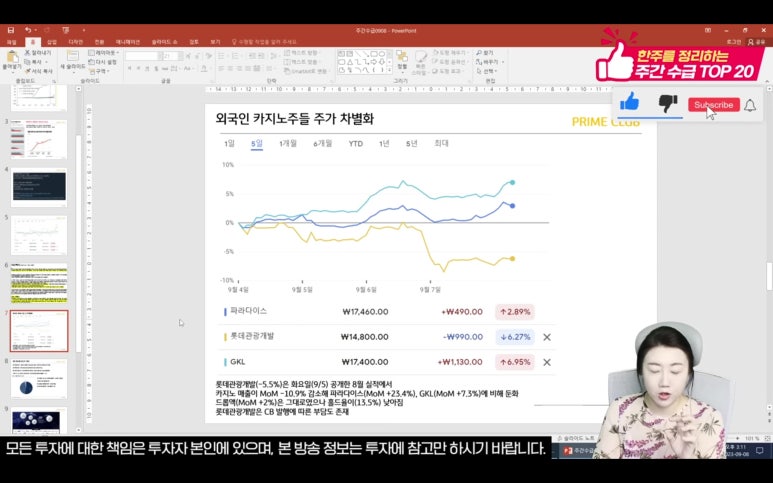Open the 검토 (Review) ribbon tab
This screenshot has width=773, height=483.
point(194,42)
